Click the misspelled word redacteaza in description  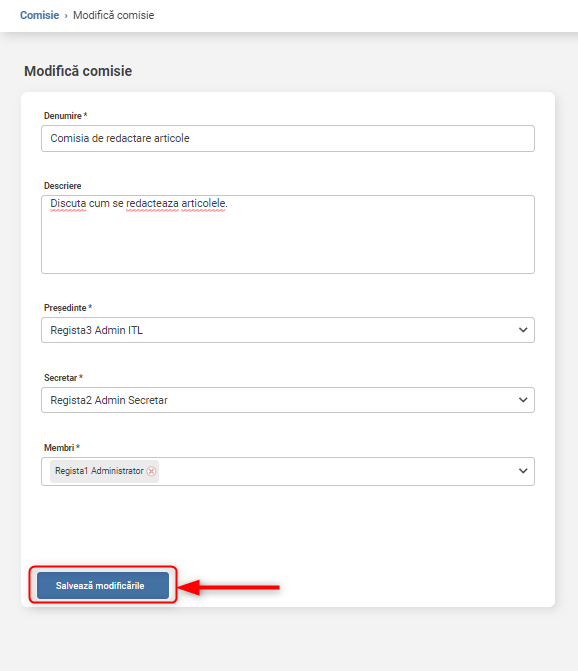coord(152,203)
